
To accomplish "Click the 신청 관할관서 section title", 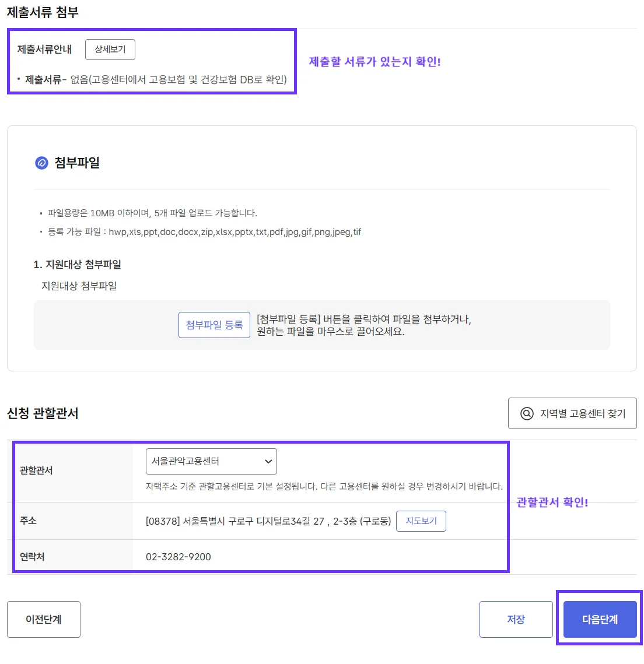I will (x=43, y=413).
